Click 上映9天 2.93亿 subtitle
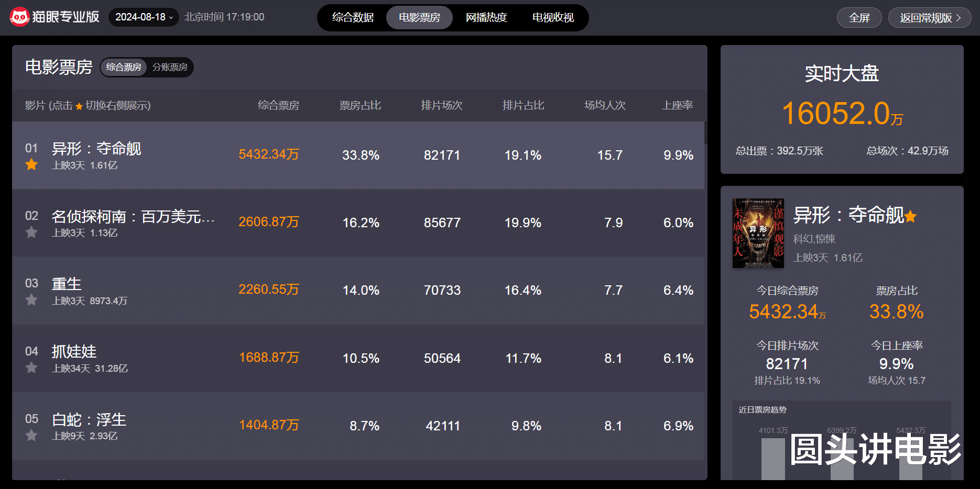Viewport: 980px width, 489px height. (84, 436)
